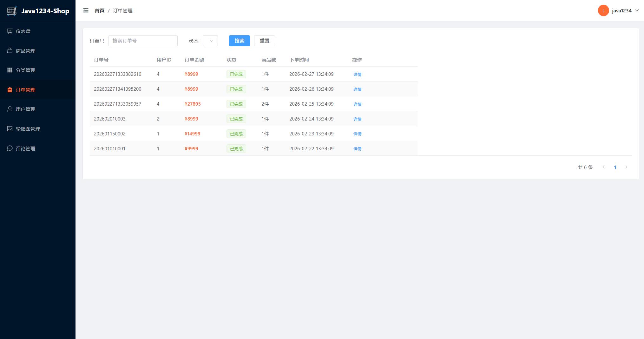644x339 pixels.
Task: Focus the 搜索订单号 order number input
Action: [143, 41]
